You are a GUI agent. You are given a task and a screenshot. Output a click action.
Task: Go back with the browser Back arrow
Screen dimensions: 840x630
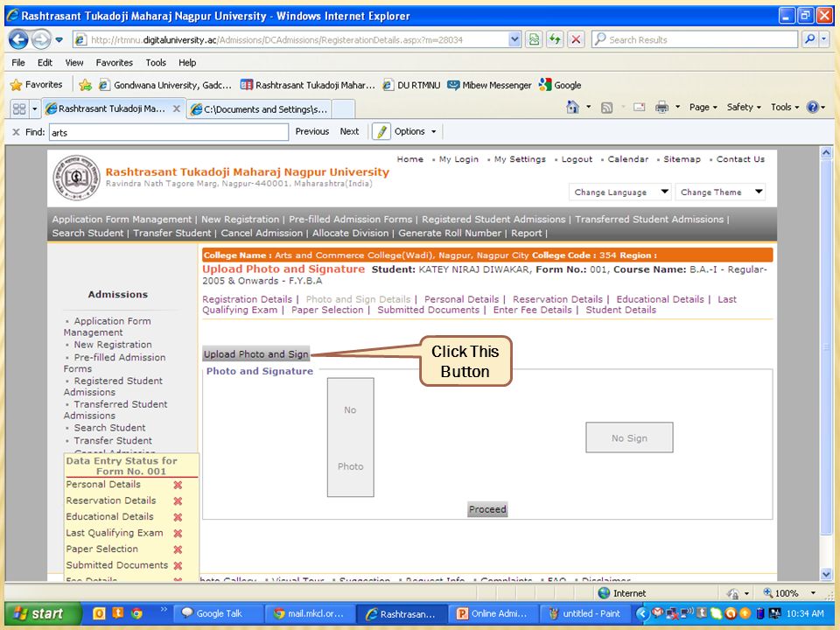[x=18, y=39]
